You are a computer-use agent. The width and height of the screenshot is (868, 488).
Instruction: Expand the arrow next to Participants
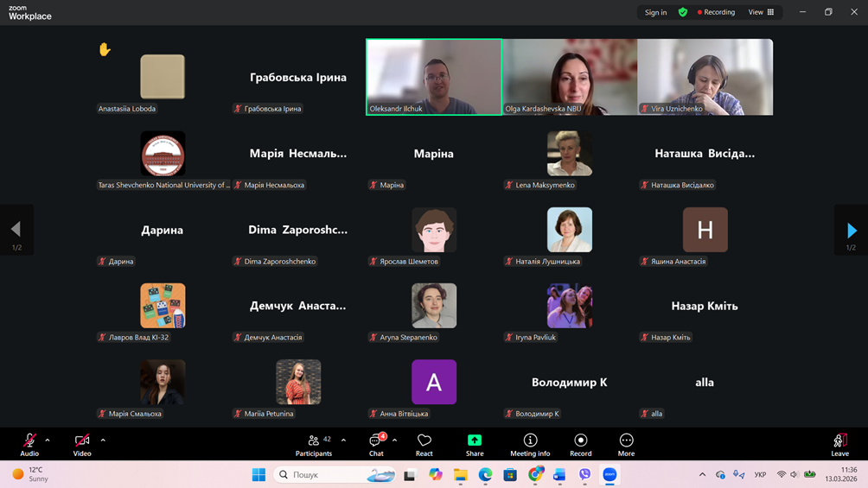(x=343, y=440)
